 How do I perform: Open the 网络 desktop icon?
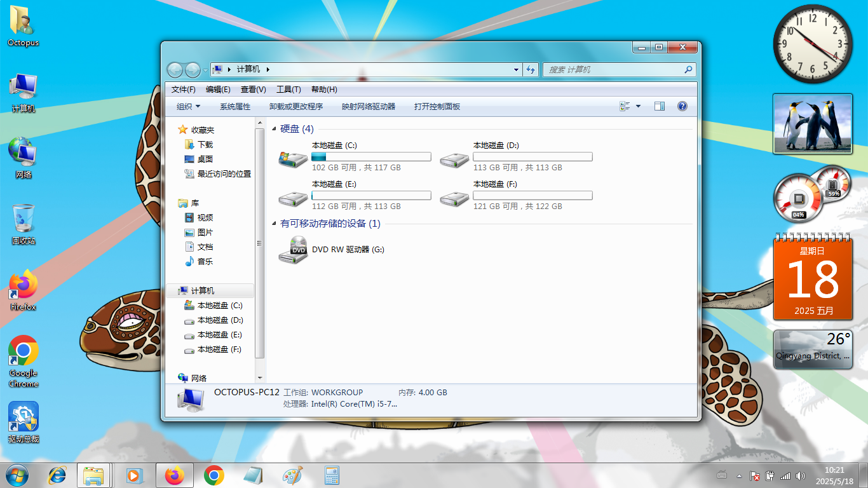tap(24, 158)
